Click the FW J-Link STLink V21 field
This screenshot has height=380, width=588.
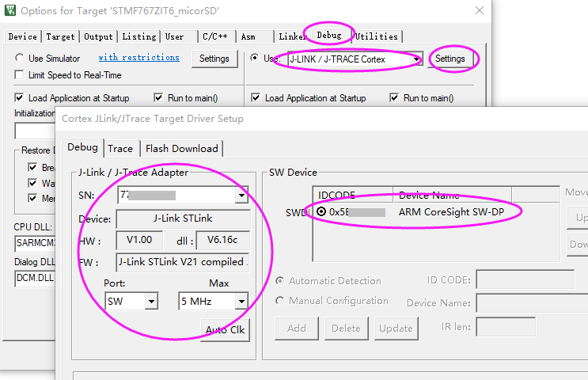click(x=183, y=262)
